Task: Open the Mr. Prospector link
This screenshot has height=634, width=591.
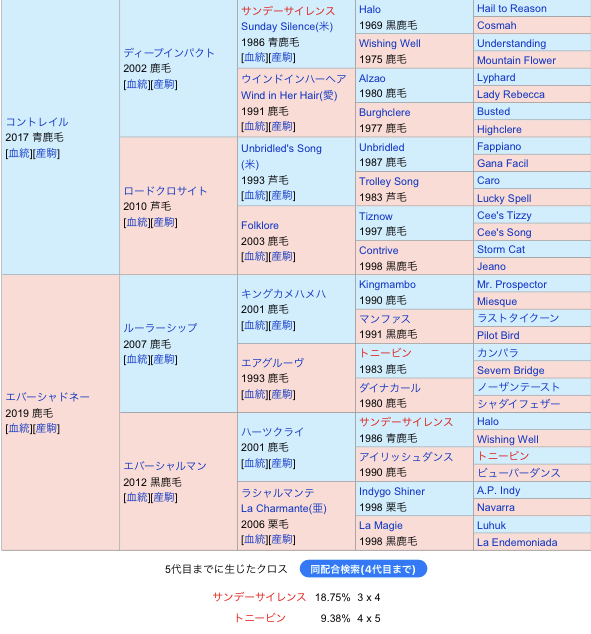Action: [512, 284]
